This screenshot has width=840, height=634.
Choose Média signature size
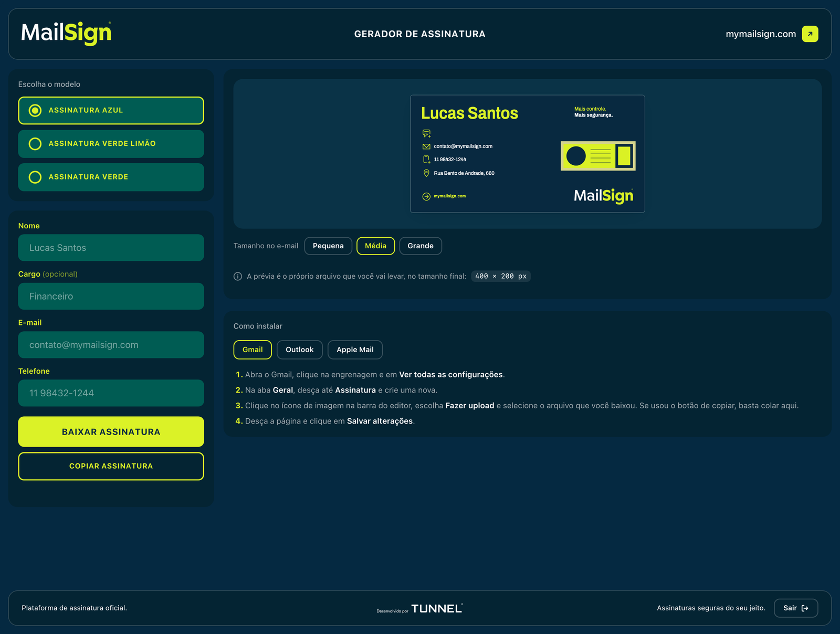coord(375,246)
